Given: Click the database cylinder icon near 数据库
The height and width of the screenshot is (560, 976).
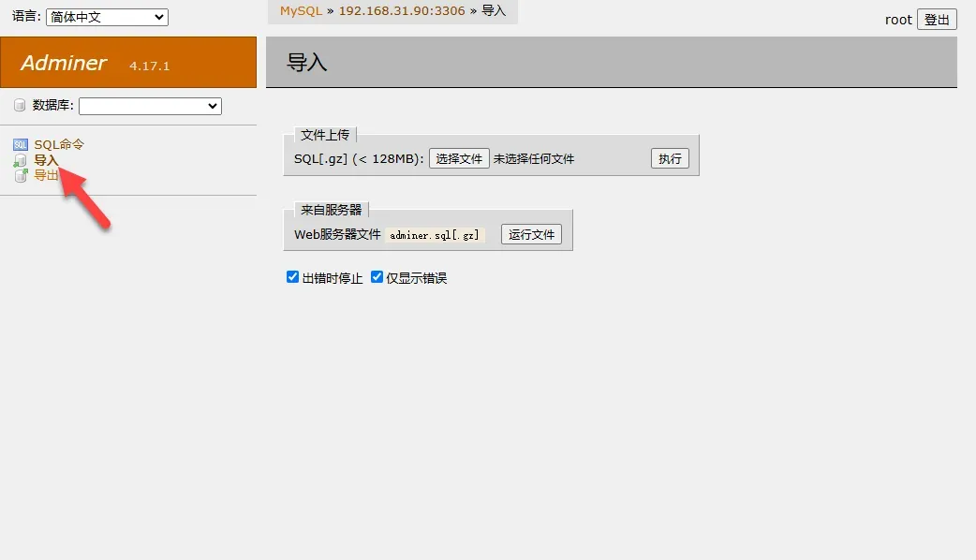Looking at the screenshot, I should pyautogui.click(x=20, y=105).
